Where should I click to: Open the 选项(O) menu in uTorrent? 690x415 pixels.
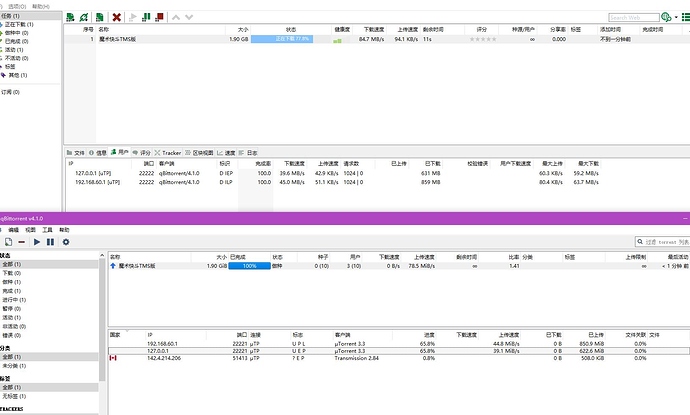tap(17, 6)
